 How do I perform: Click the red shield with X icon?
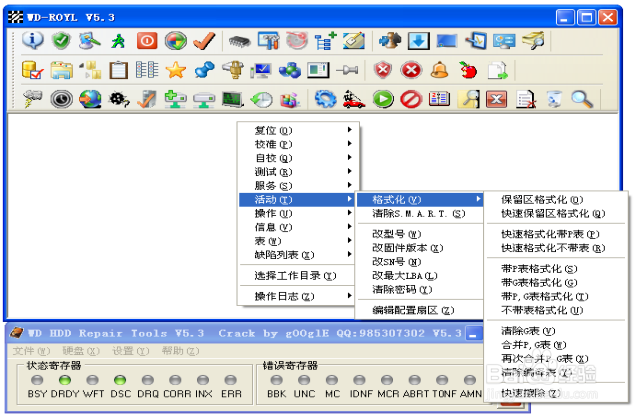pos(383,70)
